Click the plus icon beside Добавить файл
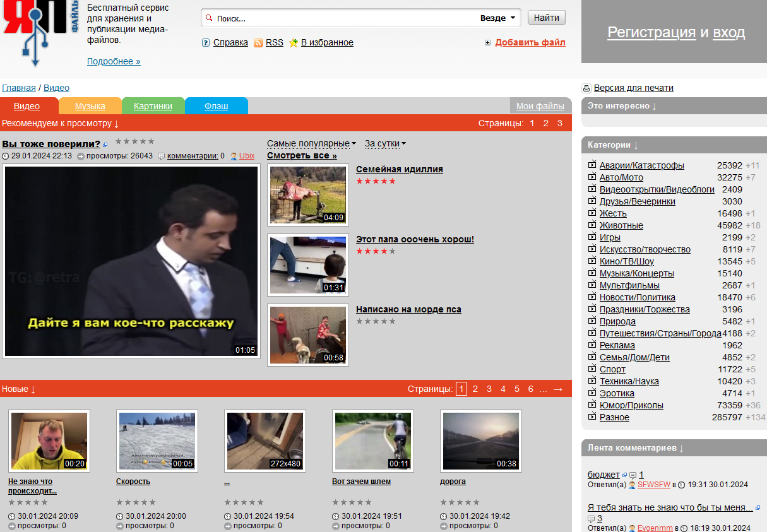 tap(487, 43)
